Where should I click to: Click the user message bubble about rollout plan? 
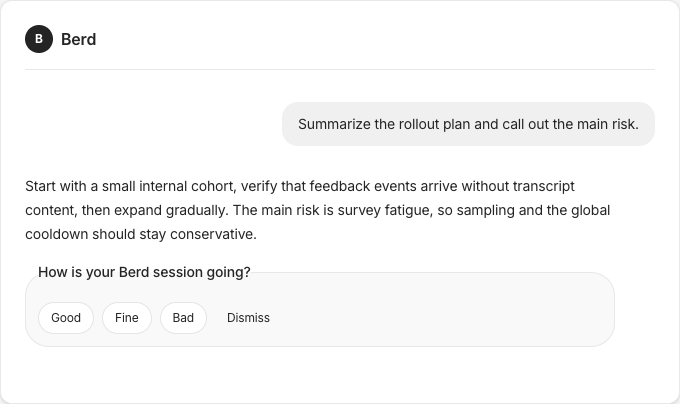click(x=468, y=124)
